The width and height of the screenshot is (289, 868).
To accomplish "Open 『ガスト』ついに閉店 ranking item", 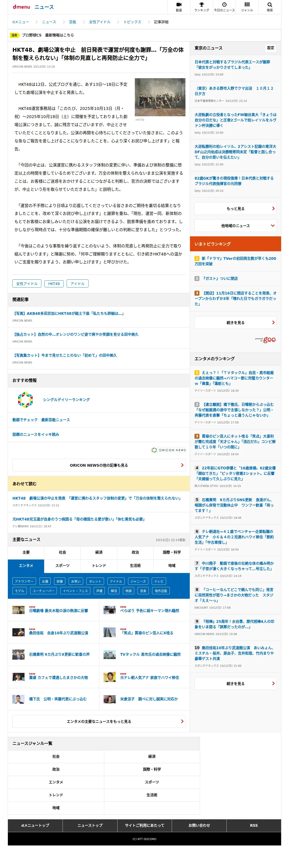I will pos(220,278).
